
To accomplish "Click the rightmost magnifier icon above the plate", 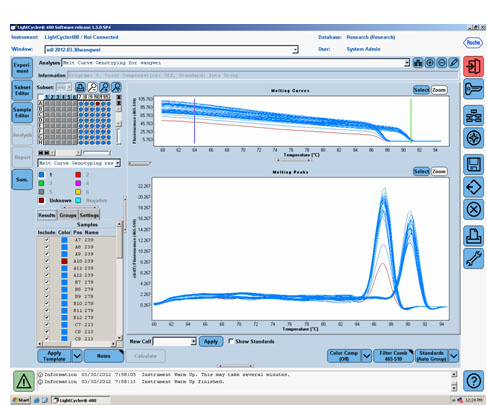I will 116,87.
